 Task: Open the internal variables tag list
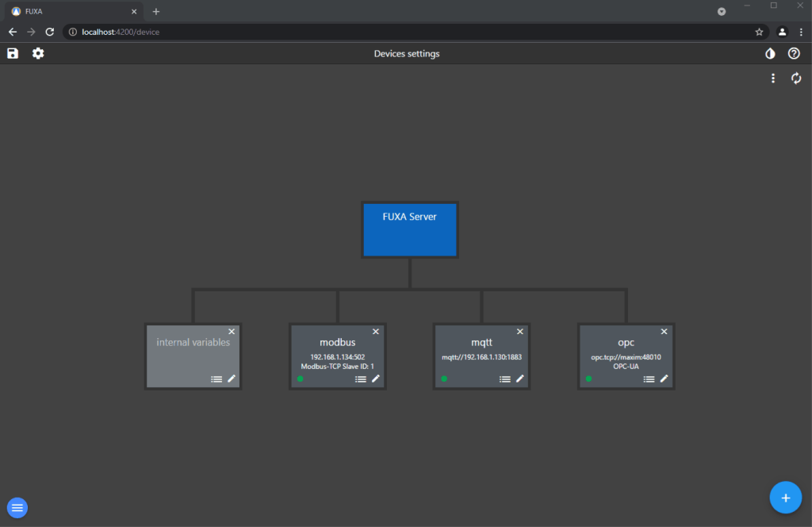tap(216, 379)
